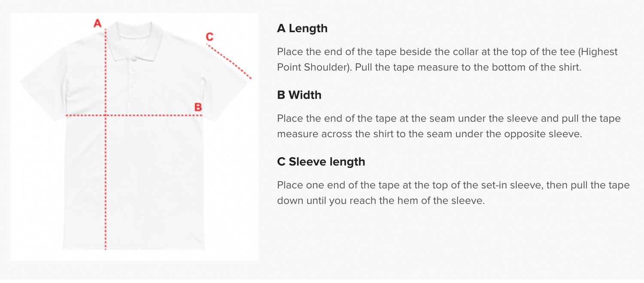The image size is (644, 283).
Task: Click the red letter C marker
Action: (x=210, y=36)
